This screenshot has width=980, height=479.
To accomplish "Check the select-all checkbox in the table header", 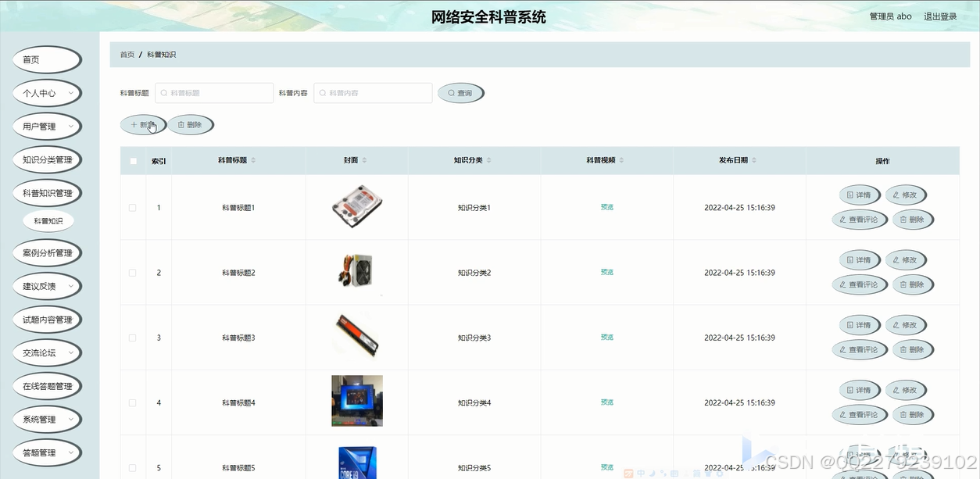I will pos(133,160).
